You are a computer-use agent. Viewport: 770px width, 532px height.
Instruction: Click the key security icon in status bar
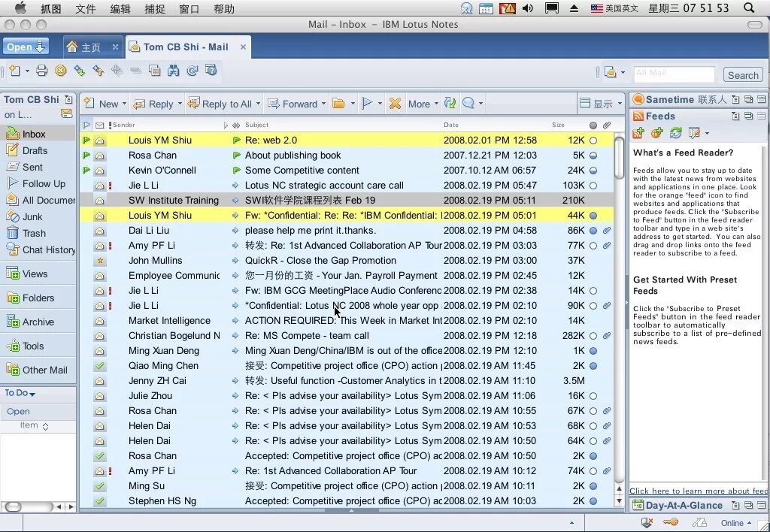671,523
